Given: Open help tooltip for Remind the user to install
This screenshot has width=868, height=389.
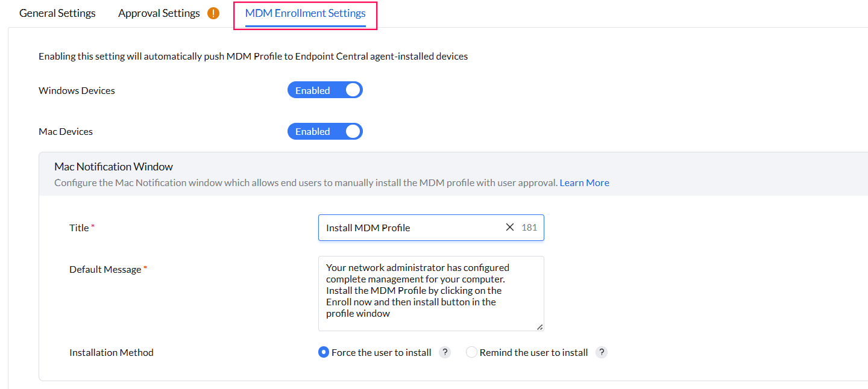Looking at the screenshot, I should point(601,352).
